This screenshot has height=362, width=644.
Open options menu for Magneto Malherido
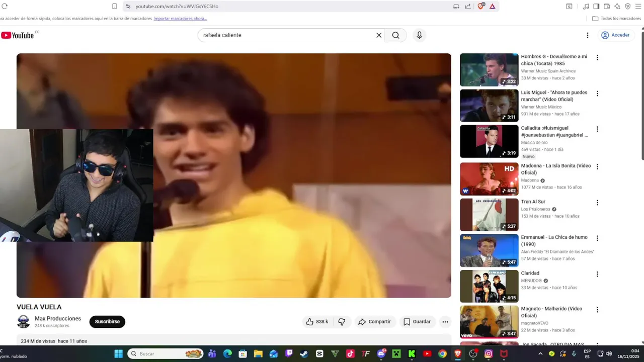coord(597,310)
